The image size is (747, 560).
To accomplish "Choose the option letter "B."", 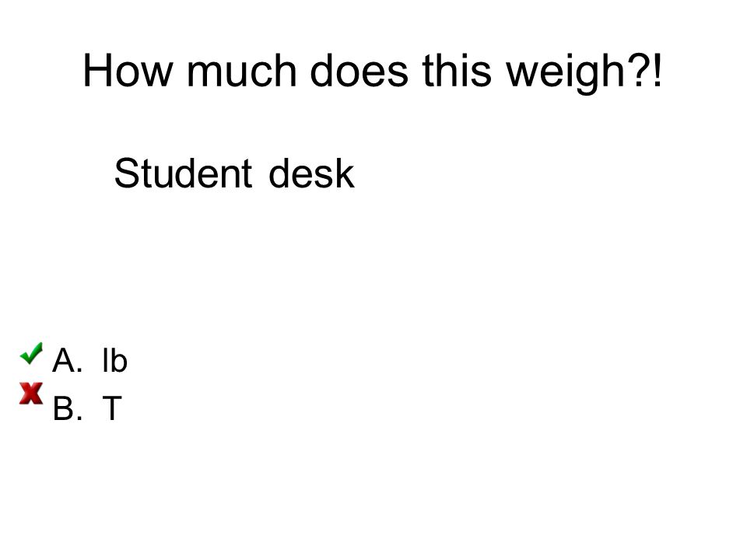I will pyautogui.click(x=67, y=408).
